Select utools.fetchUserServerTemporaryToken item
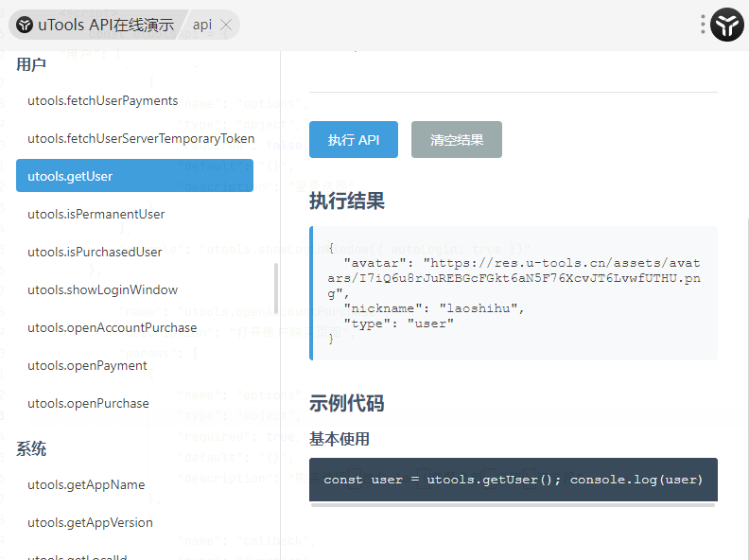 140,139
